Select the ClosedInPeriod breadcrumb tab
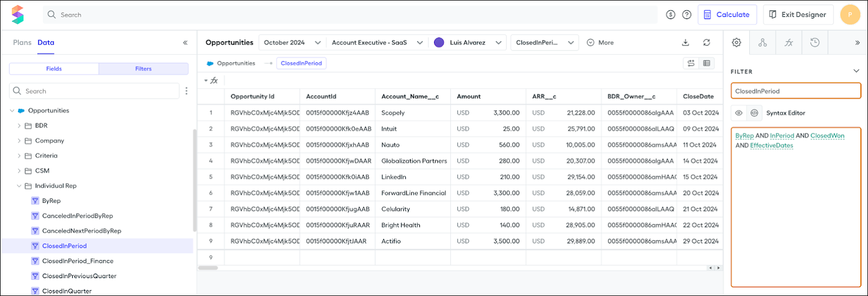Image resolution: width=868 pixels, height=296 pixels. tap(301, 63)
